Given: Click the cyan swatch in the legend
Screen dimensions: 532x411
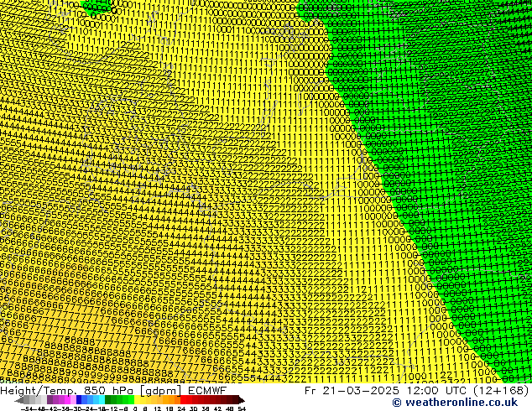Looking at the screenshot, I should click(102, 400).
